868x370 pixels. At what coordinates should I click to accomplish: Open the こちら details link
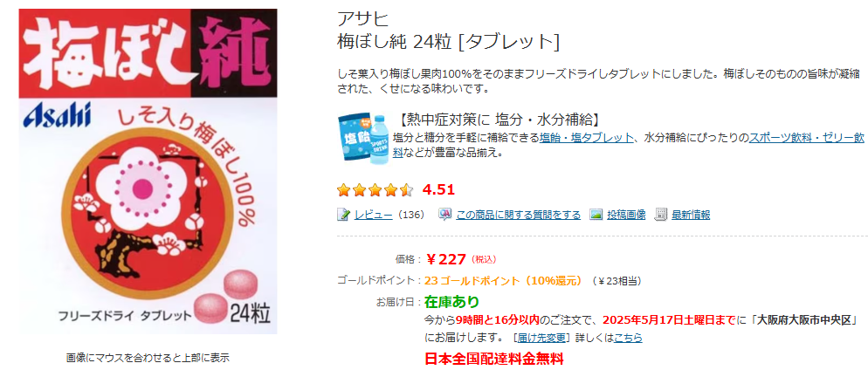click(628, 338)
